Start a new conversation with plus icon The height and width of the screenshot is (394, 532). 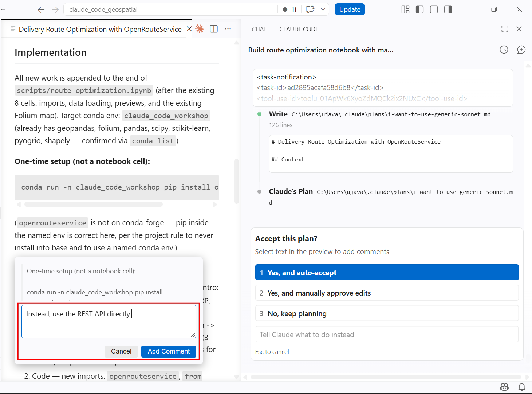pyautogui.click(x=521, y=50)
